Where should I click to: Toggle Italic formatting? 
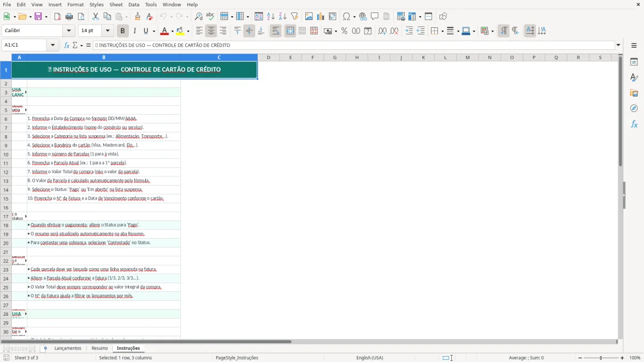point(135,31)
